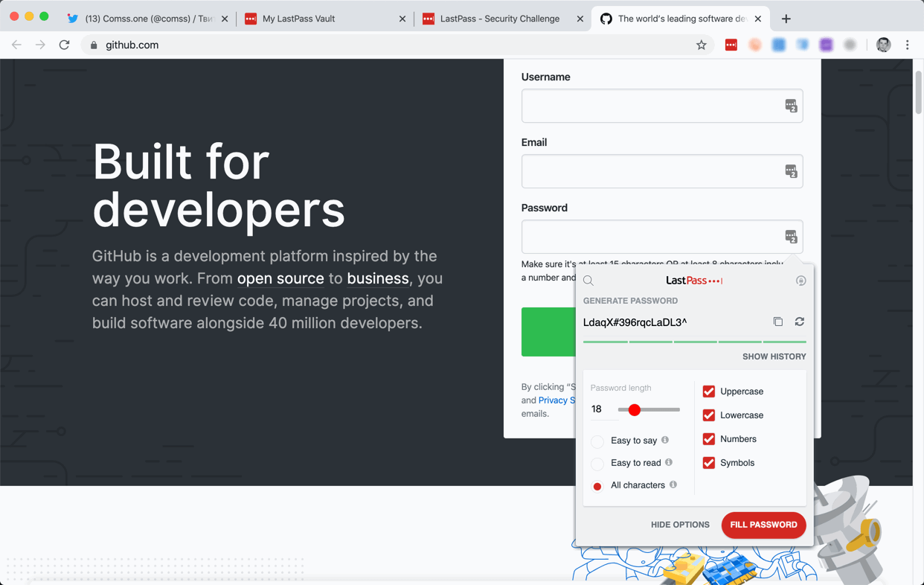Open the Chrome three-dot menu

click(x=908, y=45)
